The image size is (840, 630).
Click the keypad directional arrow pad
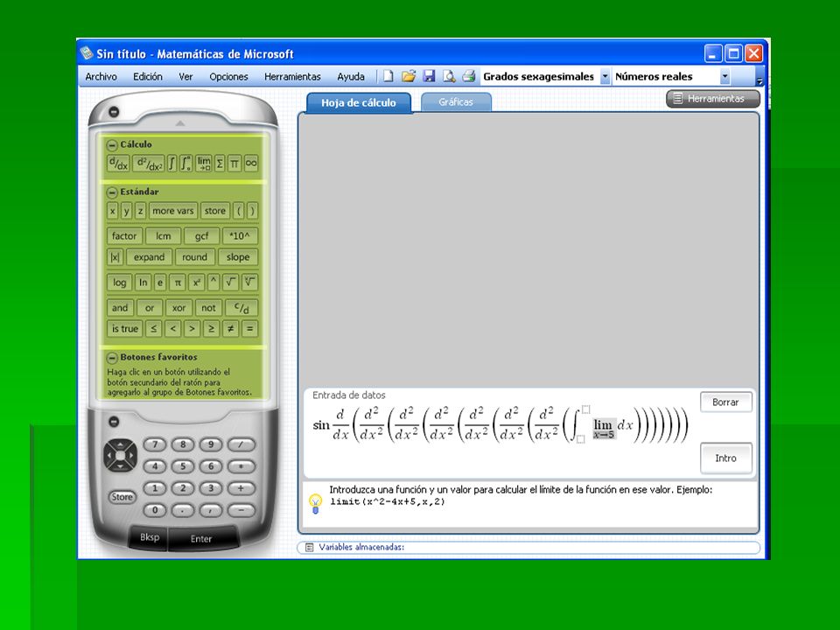[120, 455]
